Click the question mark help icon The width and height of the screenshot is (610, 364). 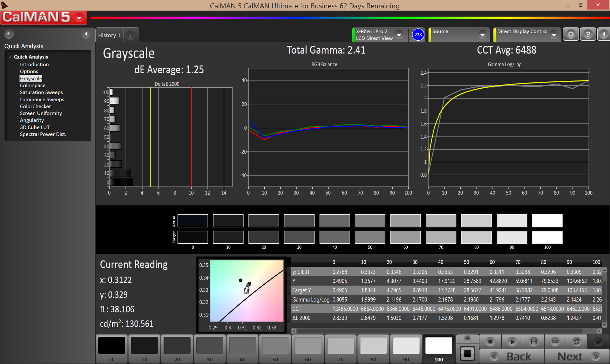(588, 34)
